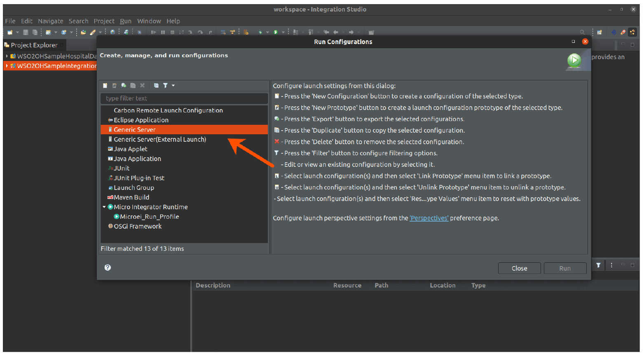The height and width of the screenshot is (360, 644).
Task: Select JUnit Plug-in Test entry
Action: (139, 178)
